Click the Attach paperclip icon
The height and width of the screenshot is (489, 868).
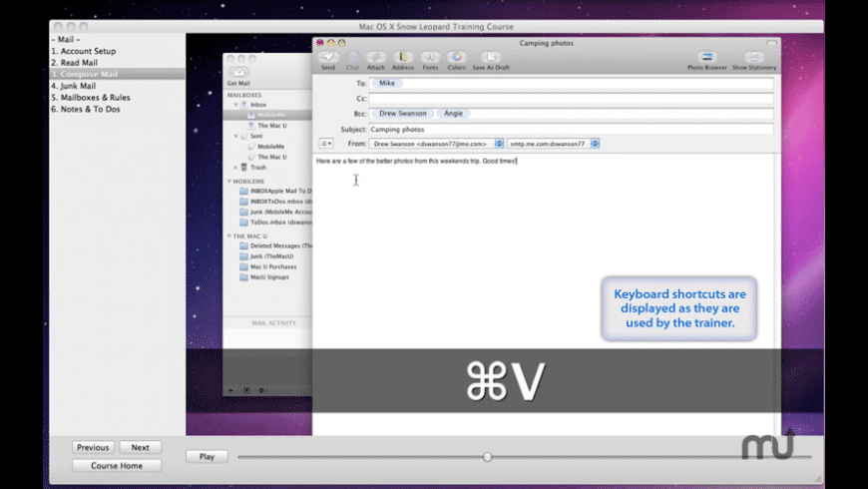pyautogui.click(x=376, y=57)
